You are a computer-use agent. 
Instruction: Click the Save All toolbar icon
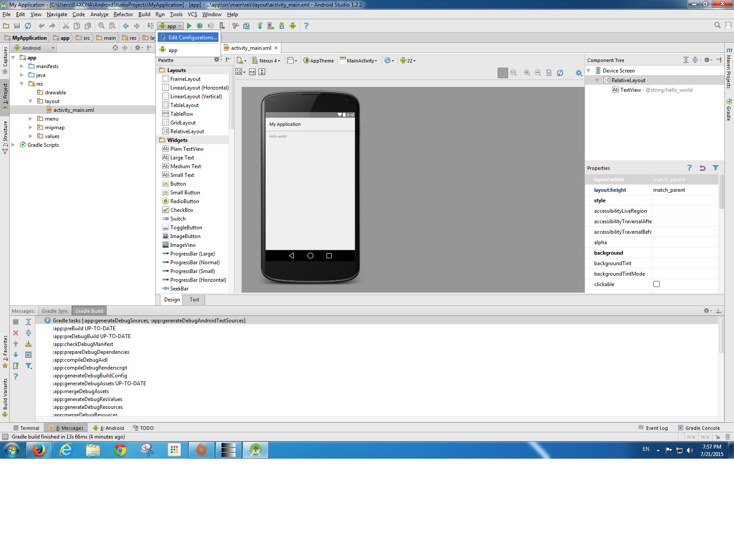17,26
